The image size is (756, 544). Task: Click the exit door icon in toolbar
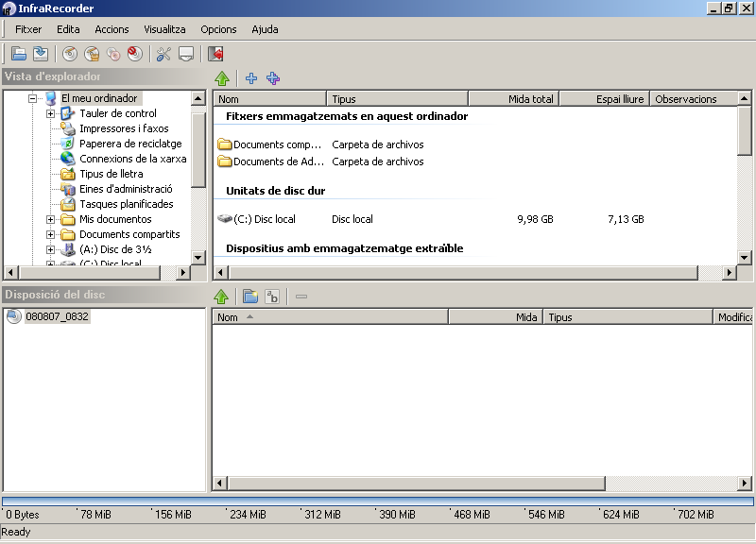pyautogui.click(x=215, y=54)
